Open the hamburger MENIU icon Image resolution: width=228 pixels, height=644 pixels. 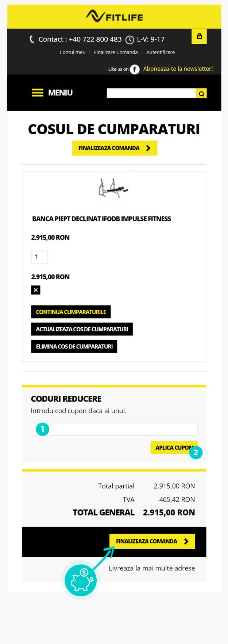tap(38, 93)
